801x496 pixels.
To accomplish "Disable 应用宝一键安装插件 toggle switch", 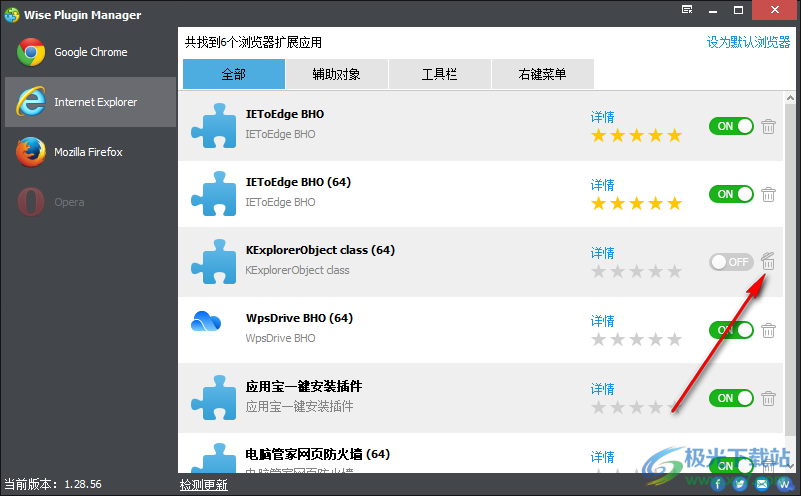I will (731, 398).
